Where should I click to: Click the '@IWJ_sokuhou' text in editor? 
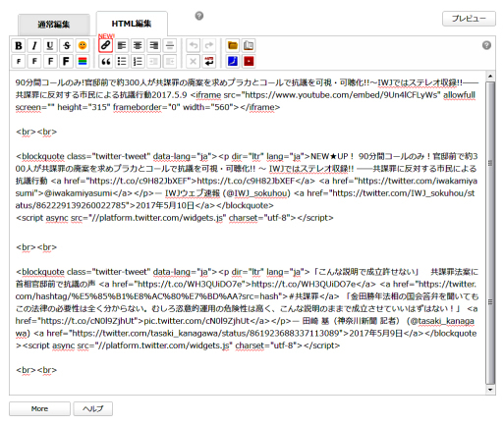pyautogui.click(x=257, y=193)
